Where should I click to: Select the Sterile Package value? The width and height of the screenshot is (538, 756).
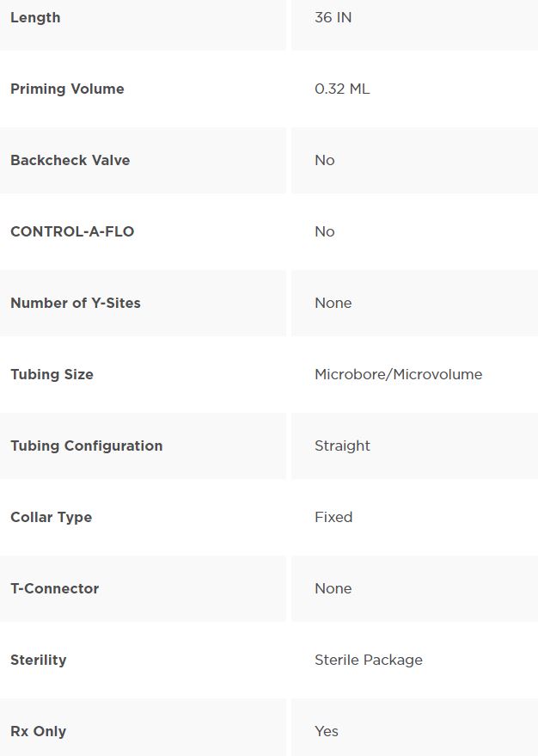369,660
